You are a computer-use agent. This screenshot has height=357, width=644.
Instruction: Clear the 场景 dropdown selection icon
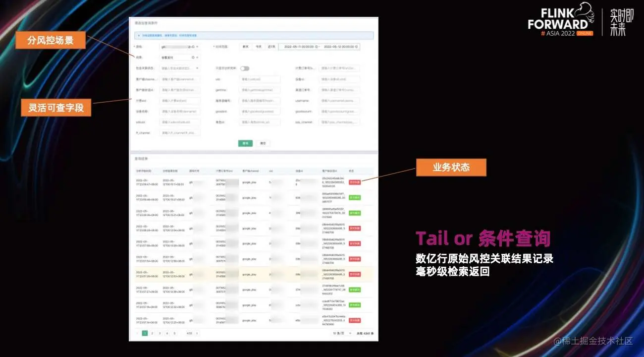(193, 58)
